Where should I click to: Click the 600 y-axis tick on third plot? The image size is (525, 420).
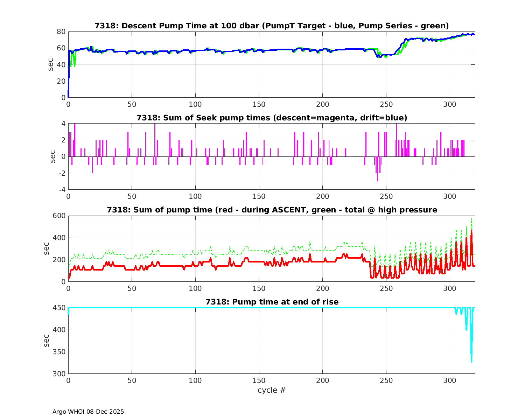pos(59,216)
